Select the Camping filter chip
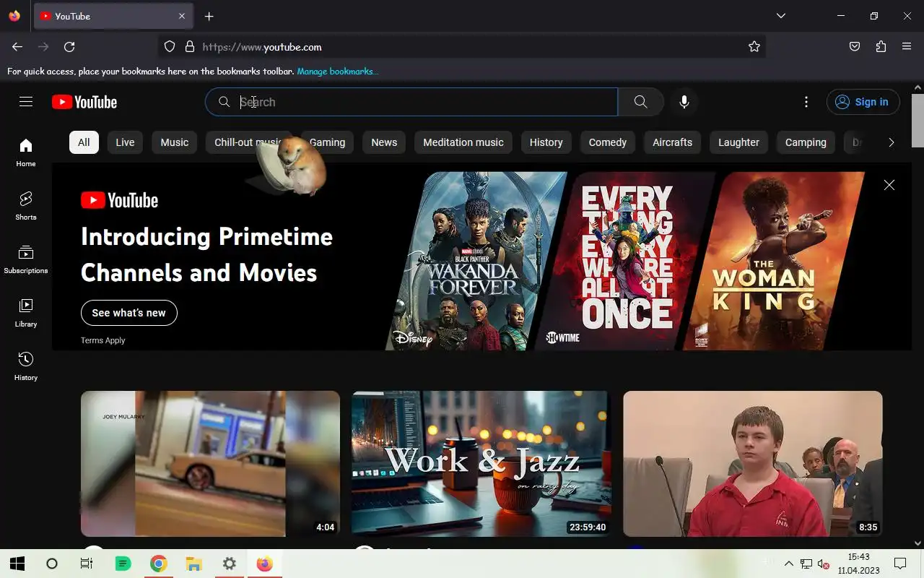 [x=806, y=142]
